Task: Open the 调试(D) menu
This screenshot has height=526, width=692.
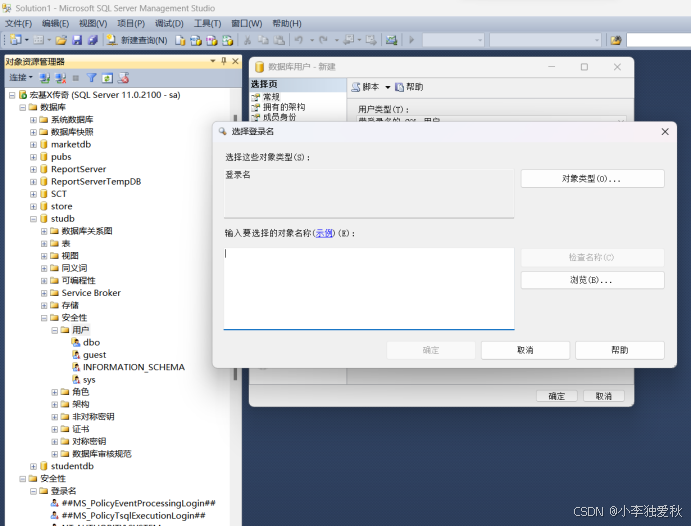Action: coord(169,24)
